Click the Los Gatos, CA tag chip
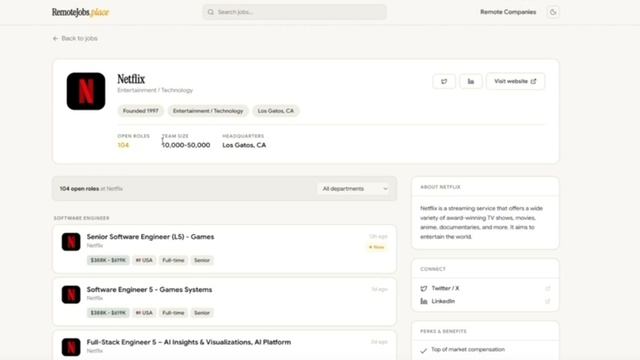Screen dimensions: 640x360 [276, 111]
